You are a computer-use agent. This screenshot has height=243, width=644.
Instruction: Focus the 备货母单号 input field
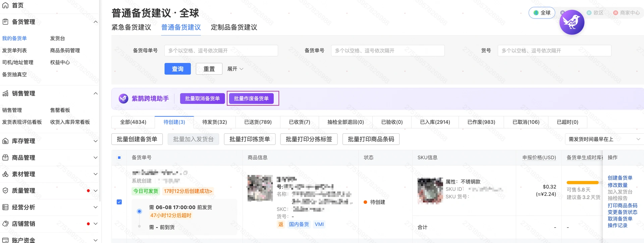coord(221,51)
